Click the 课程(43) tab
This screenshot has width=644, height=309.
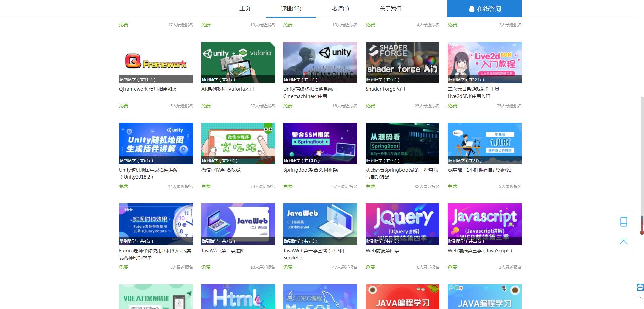(x=290, y=9)
